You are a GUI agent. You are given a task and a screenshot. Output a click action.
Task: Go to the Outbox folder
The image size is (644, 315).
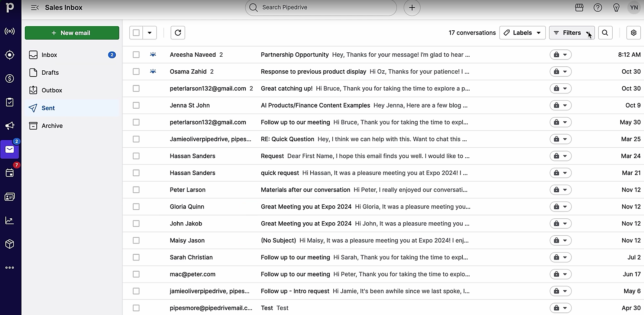pyautogui.click(x=72, y=90)
